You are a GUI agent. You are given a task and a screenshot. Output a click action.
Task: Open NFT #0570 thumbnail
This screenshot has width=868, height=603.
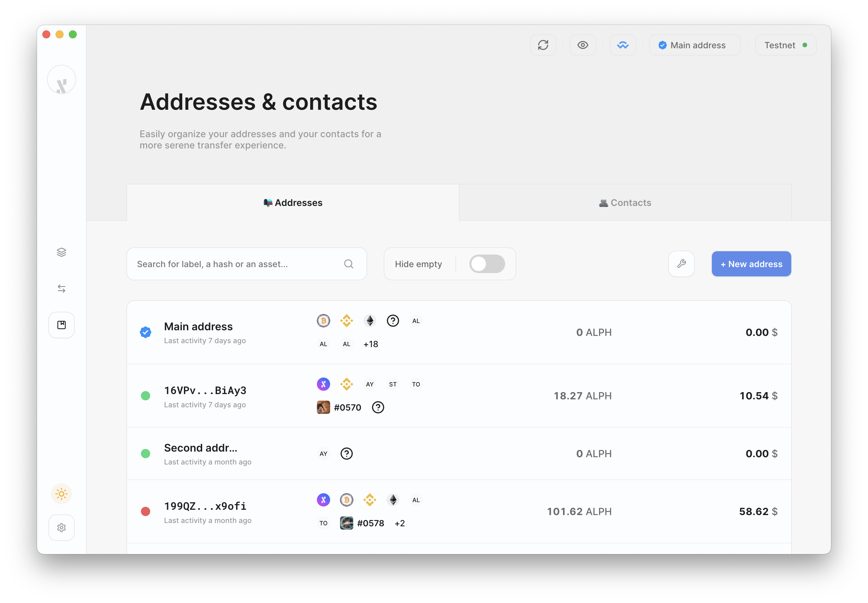[x=323, y=407]
